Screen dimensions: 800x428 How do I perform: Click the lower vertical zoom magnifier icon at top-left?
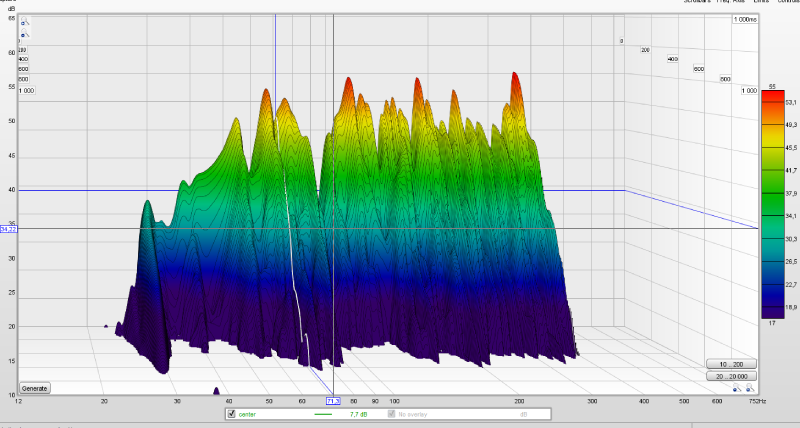pos(24,35)
